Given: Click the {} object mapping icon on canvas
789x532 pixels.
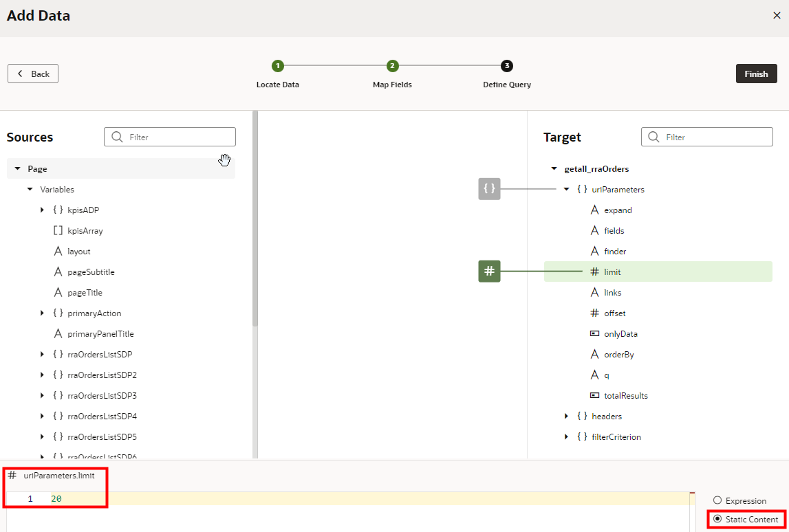Looking at the screenshot, I should tap(489, 189).
